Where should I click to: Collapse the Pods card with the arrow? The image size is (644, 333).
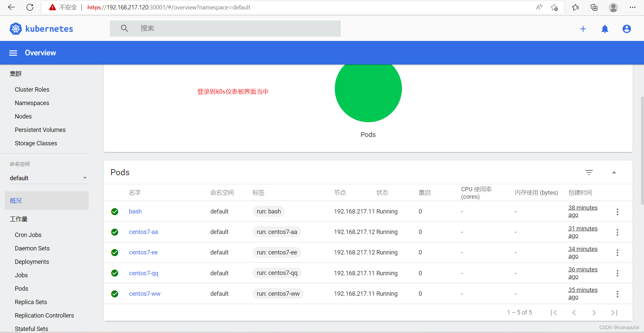614,173
